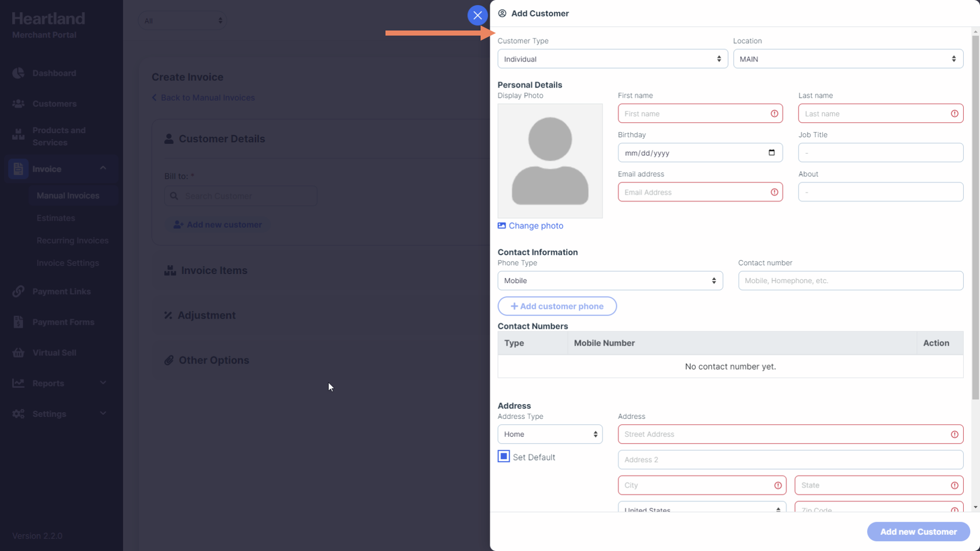This screenshot has width=980, height=551.
Task: Click the Virtual Sell basket icon
Action: tap(18, 353)
